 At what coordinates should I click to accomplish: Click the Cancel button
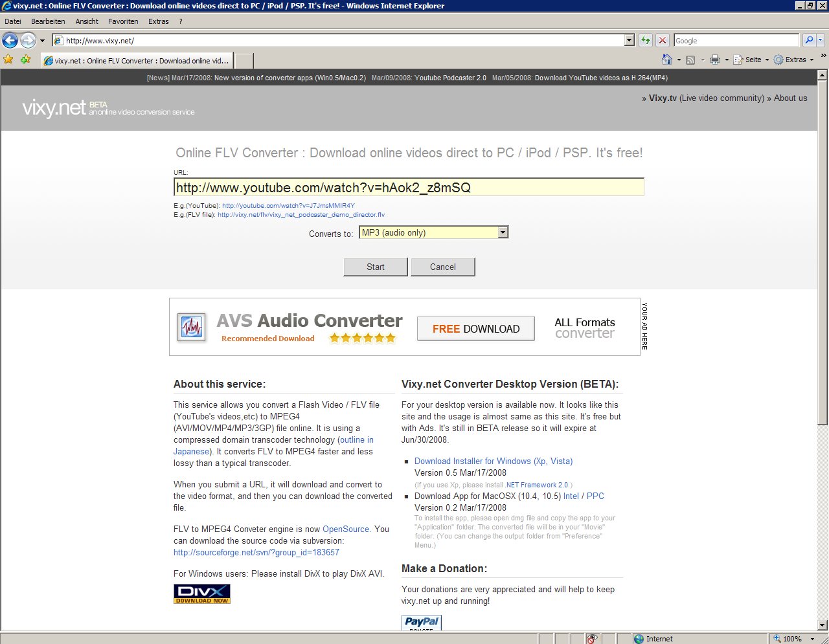(x=443, y=267)
